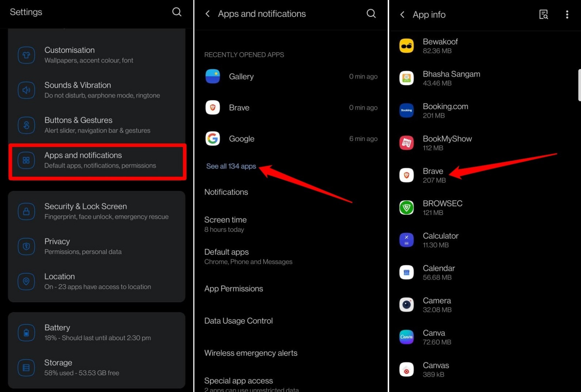Open Bhasha Sangam app name
This screenshot has width=581, height=392.
(451, 74)
